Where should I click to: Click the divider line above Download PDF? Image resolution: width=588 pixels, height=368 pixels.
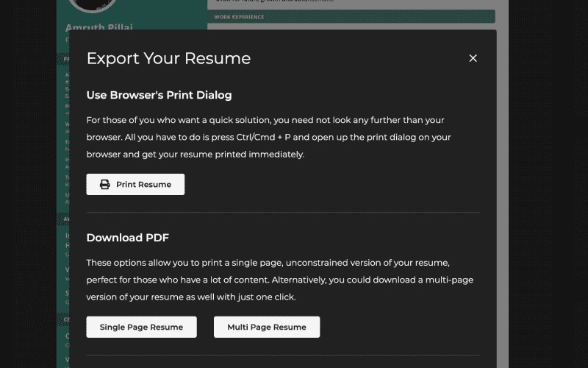[x=283, y=213]
